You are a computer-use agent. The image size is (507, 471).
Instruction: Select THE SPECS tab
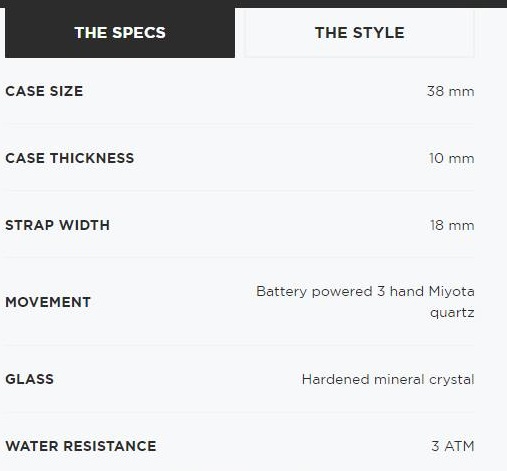(120, 33)
